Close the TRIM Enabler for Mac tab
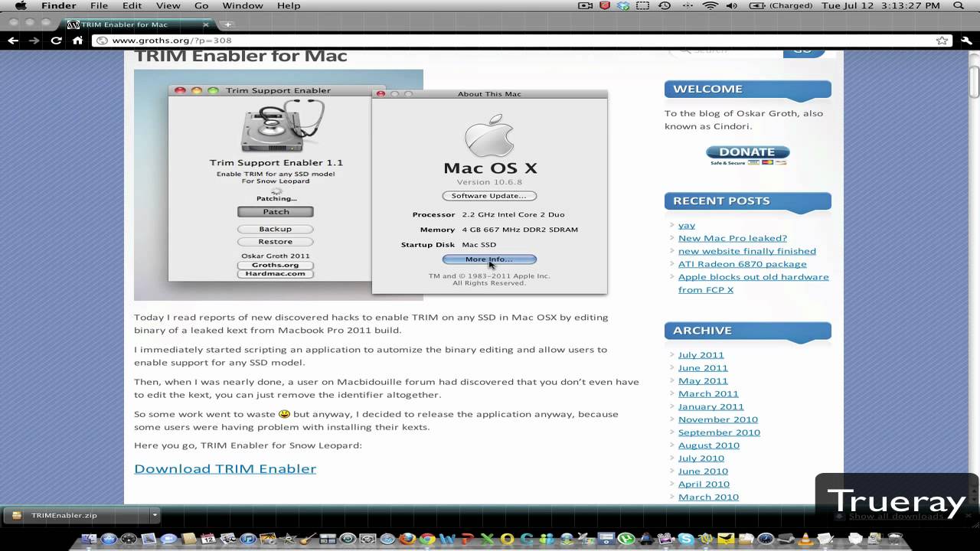The width and height of the screenshot is (980, 551). pyautogui.click(x=205, y=24)
